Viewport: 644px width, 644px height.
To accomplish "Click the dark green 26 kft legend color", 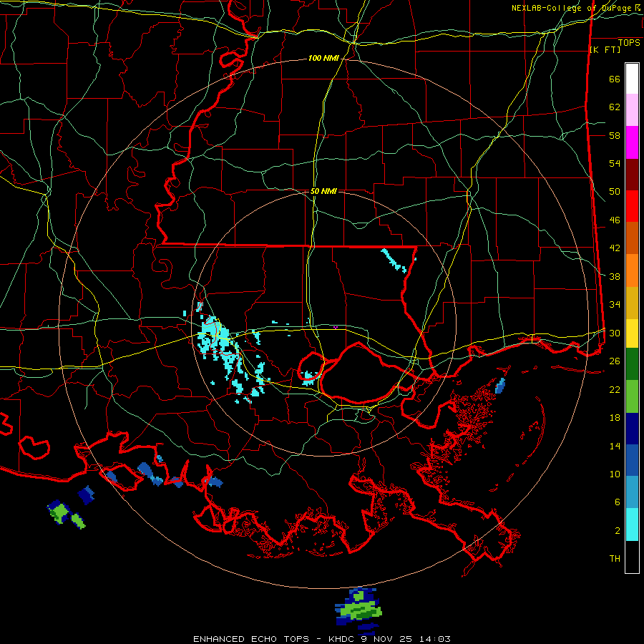I will 632,364.
